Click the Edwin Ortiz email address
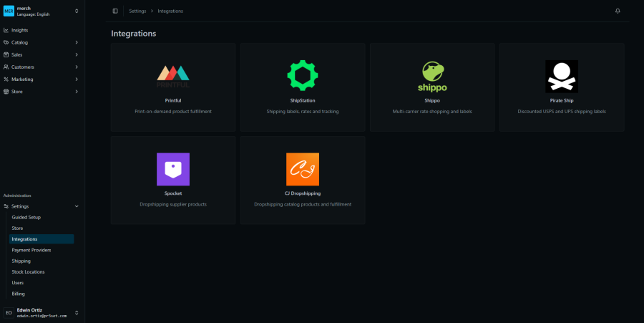The width and height of the screenshot is (644, 323). coord(42,316)
